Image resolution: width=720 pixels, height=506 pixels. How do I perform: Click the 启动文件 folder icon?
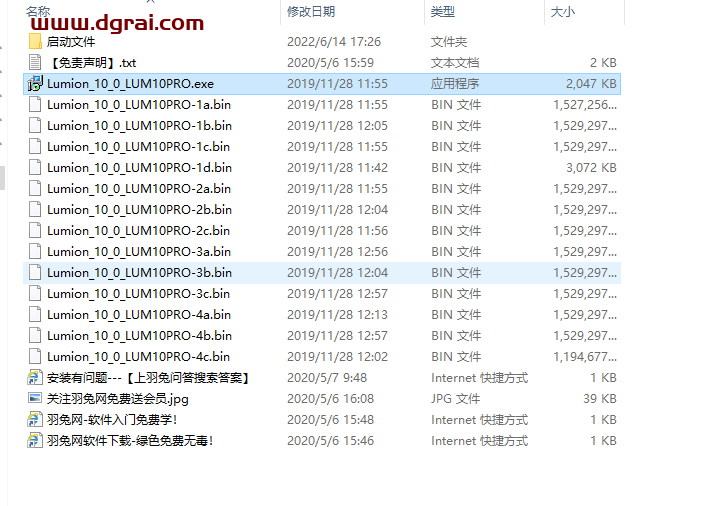click(x=35, y=41)
